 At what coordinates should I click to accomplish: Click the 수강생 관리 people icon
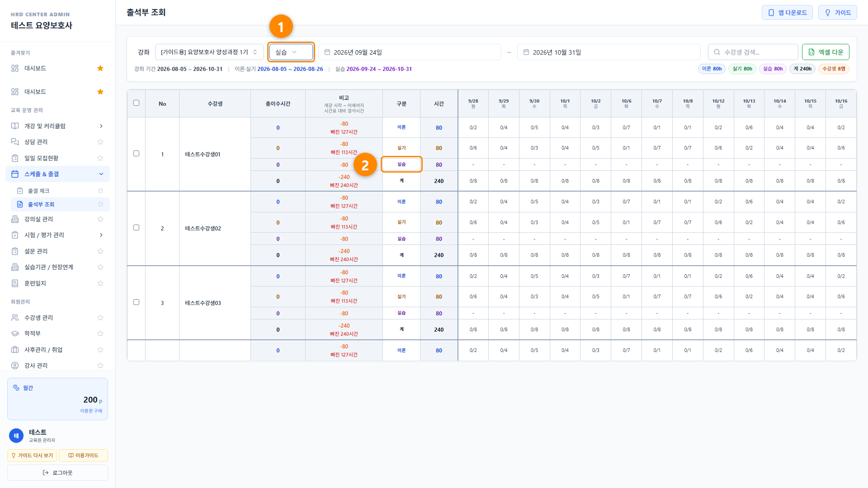pos(15,318)
